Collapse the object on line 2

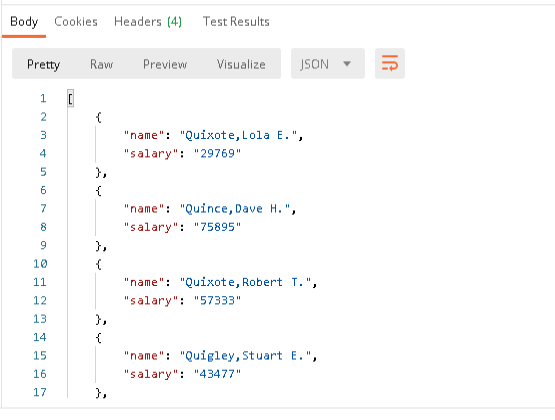point(98,117)
